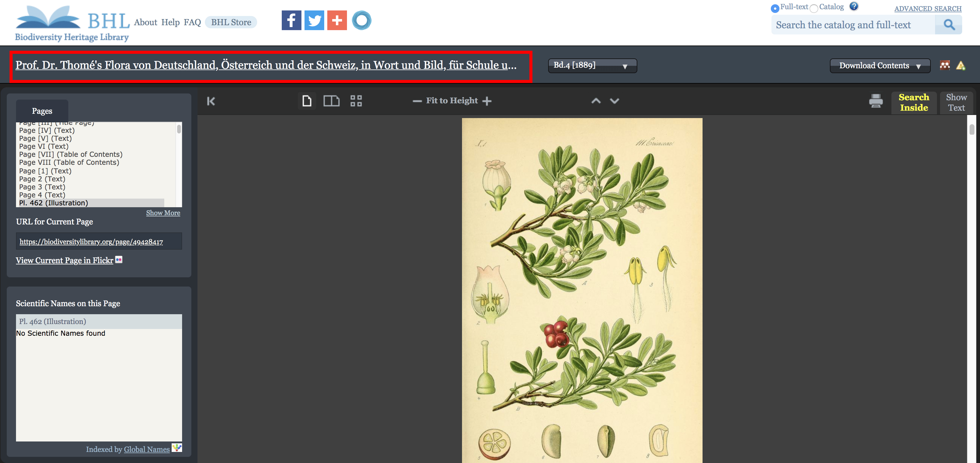Click the search magnifier button

949,25
